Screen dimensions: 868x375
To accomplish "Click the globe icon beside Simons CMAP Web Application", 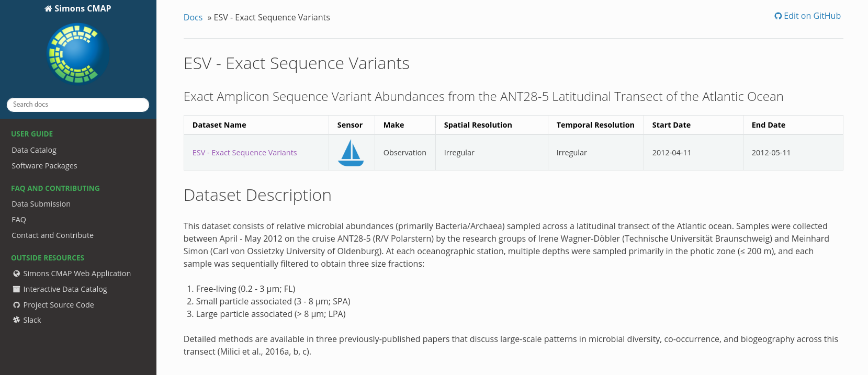I will pyautogui.click(x=17, y=274).
